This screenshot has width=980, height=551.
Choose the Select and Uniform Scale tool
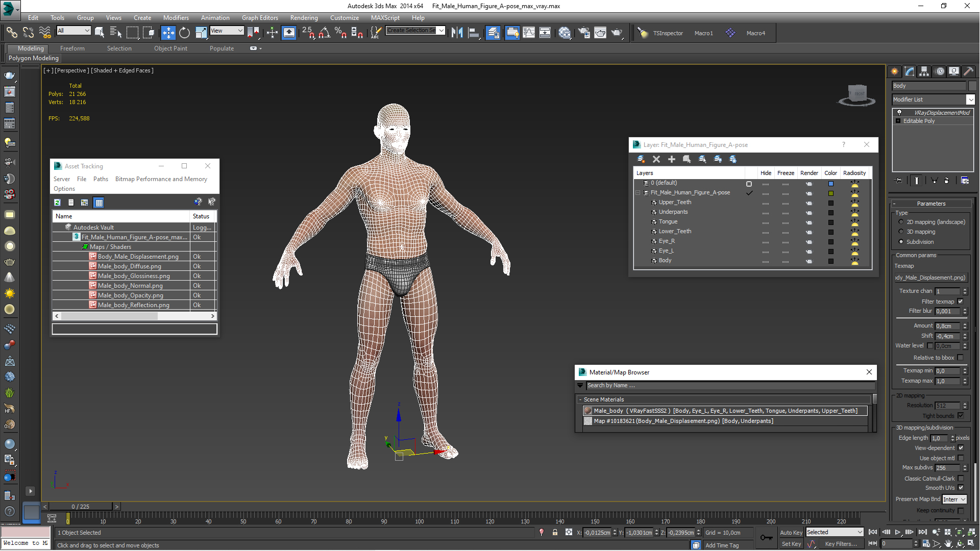[x=201, y=33]
